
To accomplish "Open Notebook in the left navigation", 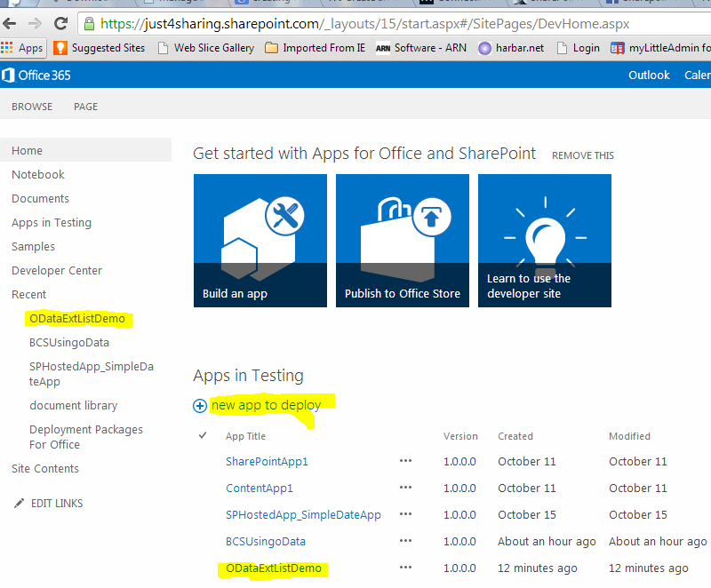I will coord(38,174).
